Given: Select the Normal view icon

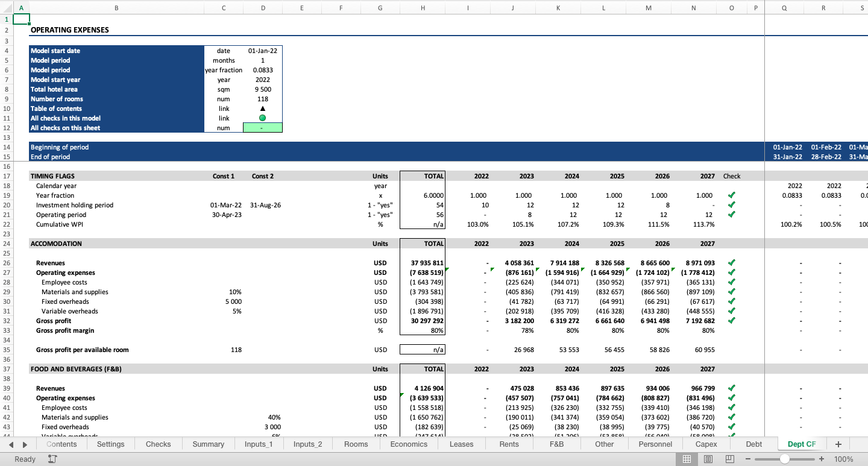Looking at the screenshot, I should pos(687,459).
